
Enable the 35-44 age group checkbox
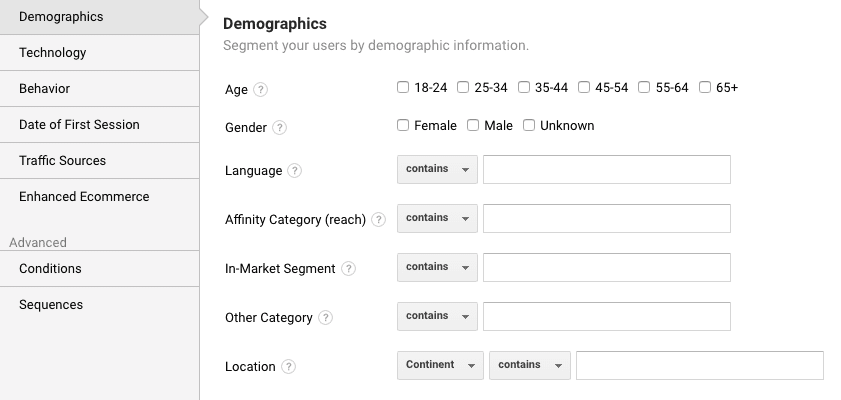[x=524, y=87]
